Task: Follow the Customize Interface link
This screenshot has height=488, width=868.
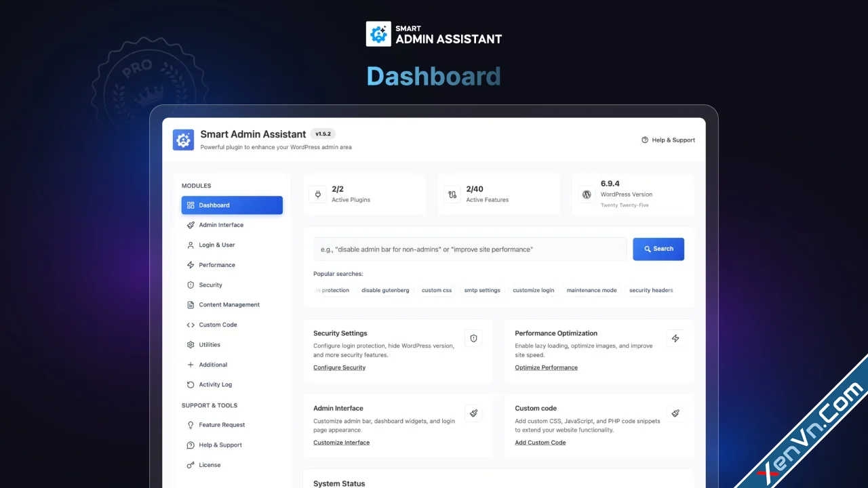Action: 341,443
